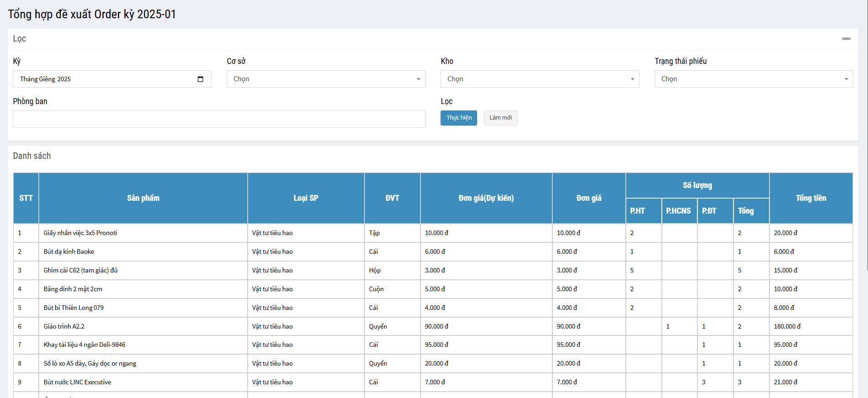Open the calendar picker in Kỳ field
The height and width of the screenshot is (398, 868).
tap(200, 79)
